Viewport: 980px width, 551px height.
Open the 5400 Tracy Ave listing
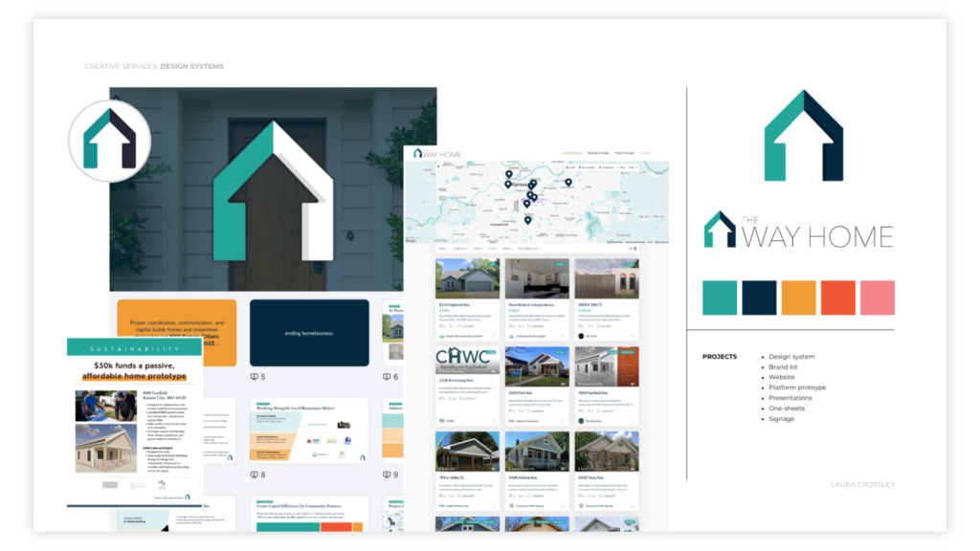[x=606, y=472]
